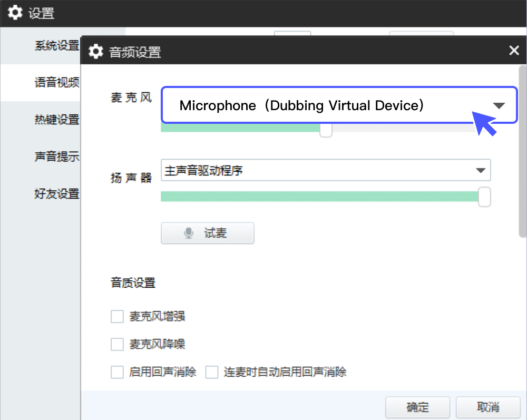The height and width of the screenshot is (420, 527).
Task: Click the microphone volume slider handle
Action: 326,130
